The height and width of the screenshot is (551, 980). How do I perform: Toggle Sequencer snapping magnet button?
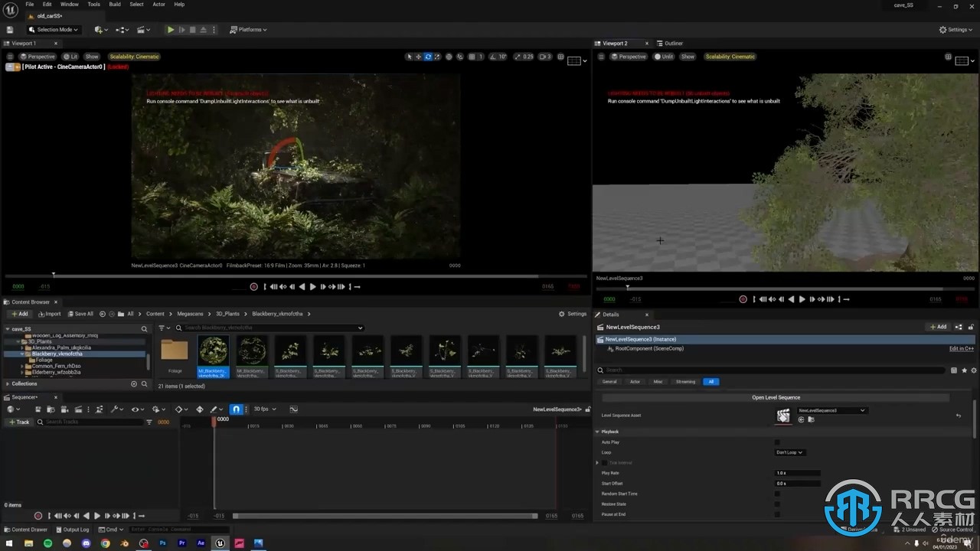[236, 409]
